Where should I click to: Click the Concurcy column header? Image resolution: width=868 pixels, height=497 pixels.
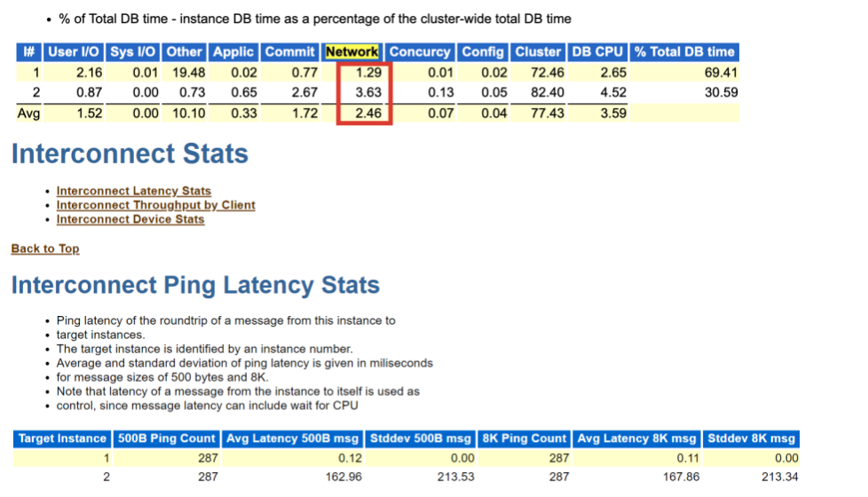pyautogui.click(x=420, y=52)
